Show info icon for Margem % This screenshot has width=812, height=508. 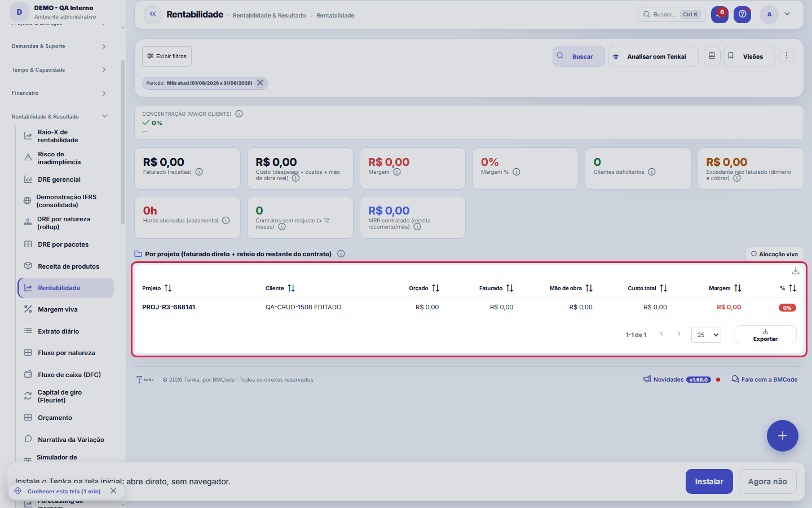pos(517,172)
